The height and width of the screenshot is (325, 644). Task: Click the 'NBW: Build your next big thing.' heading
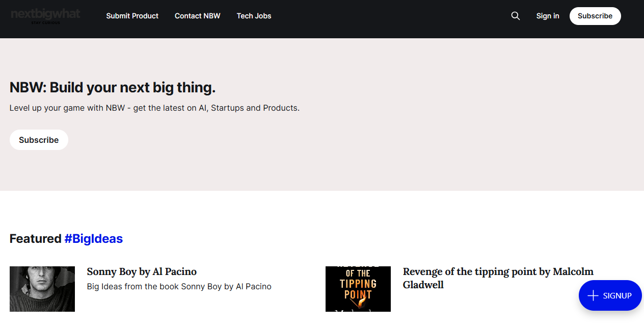tap(113, 88)
